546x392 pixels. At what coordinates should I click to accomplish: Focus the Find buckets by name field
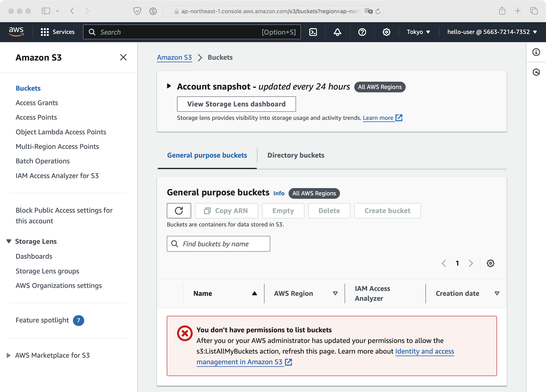(218, 244)
